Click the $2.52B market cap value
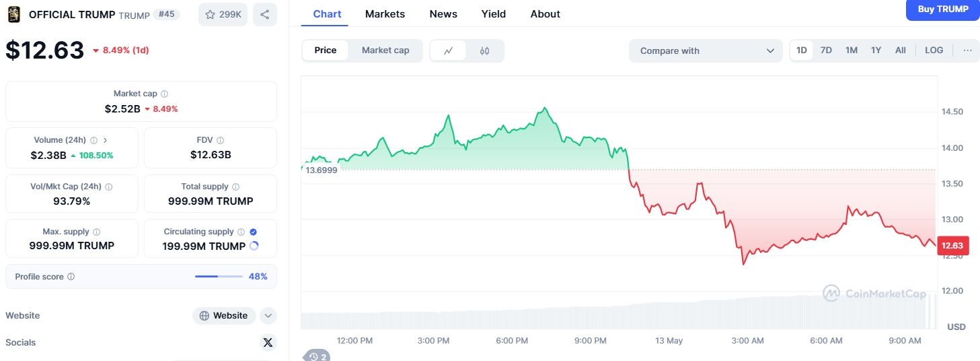 (122, 108)
